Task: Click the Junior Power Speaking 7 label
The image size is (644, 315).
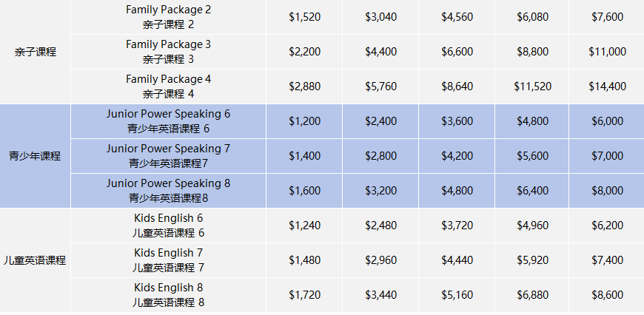Action: tap(168, 156)
